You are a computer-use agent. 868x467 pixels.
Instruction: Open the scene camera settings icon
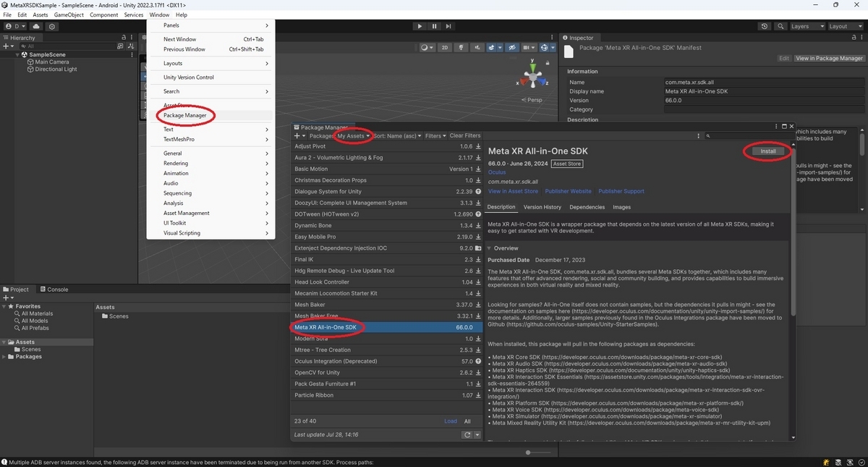tap(529, 48)
